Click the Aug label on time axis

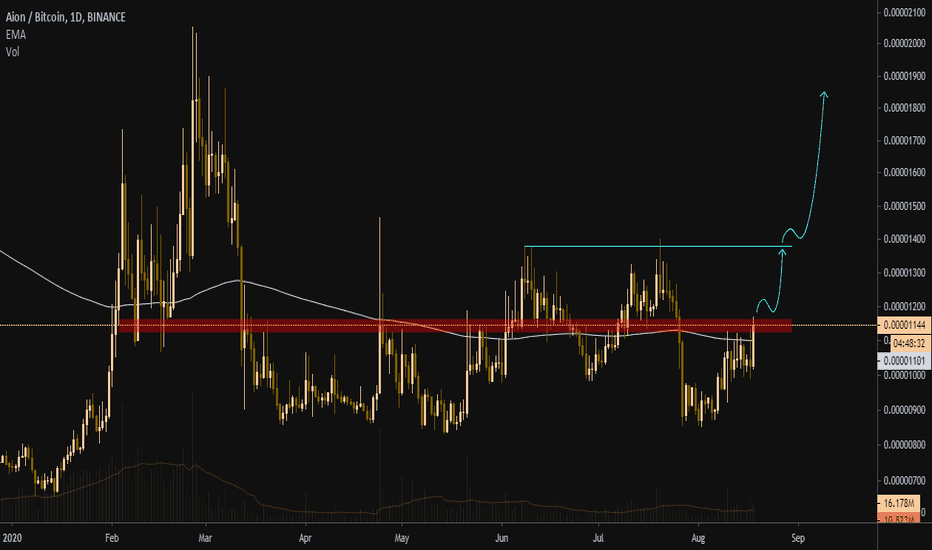point(698,538)
